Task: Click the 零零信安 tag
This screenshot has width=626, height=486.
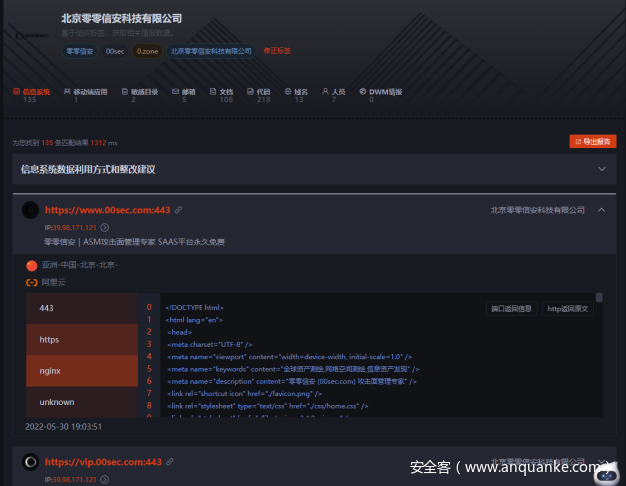Action: click(79, 51)
